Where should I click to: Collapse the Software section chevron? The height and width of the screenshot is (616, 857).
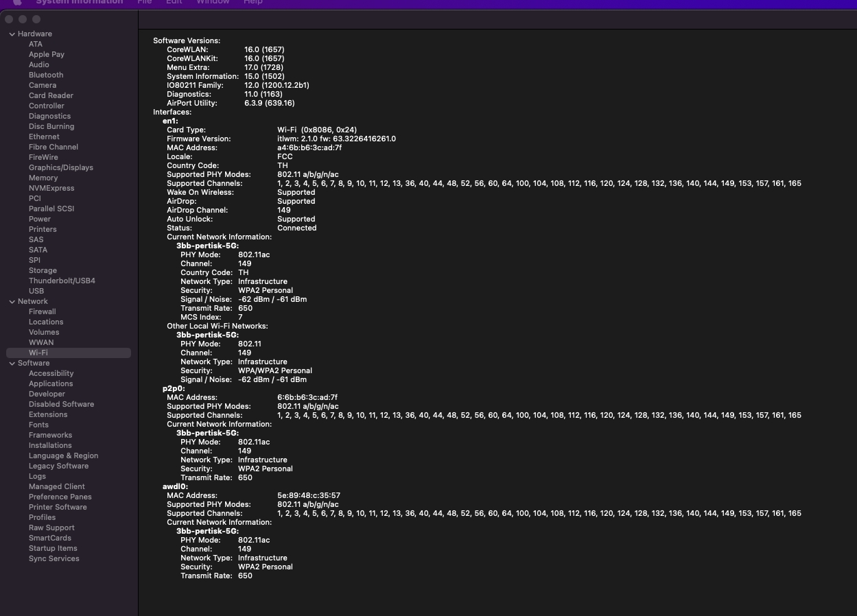coord(12,363)
